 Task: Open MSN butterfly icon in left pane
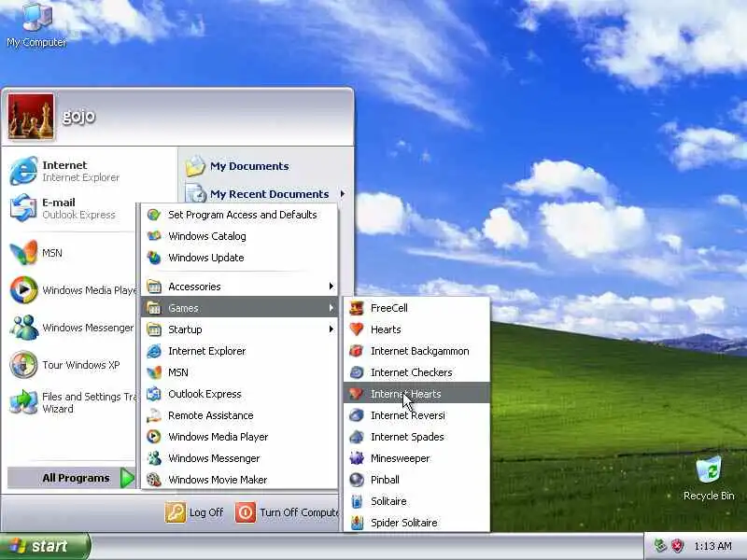pyautogui.click(x=23, y=252)
